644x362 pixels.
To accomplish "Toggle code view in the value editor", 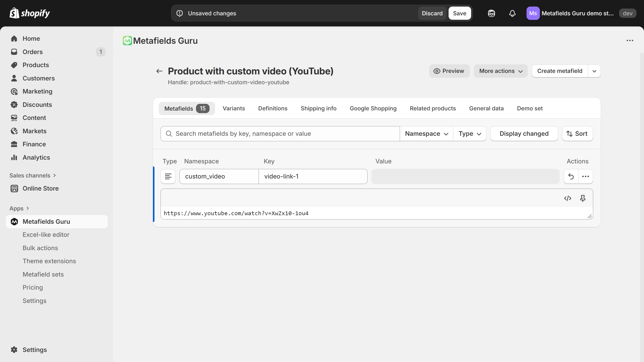I will click(568, 198).
